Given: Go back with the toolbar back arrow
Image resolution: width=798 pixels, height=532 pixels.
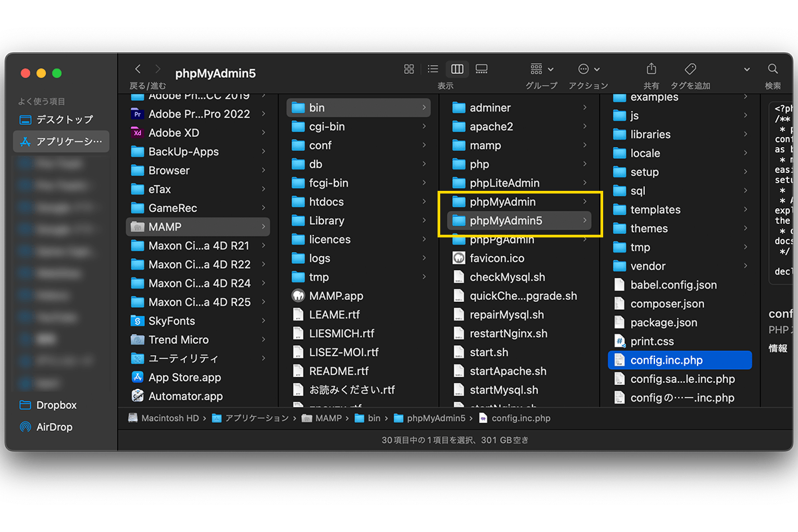Looking at the screenshot, I should (x=138, y=69).
